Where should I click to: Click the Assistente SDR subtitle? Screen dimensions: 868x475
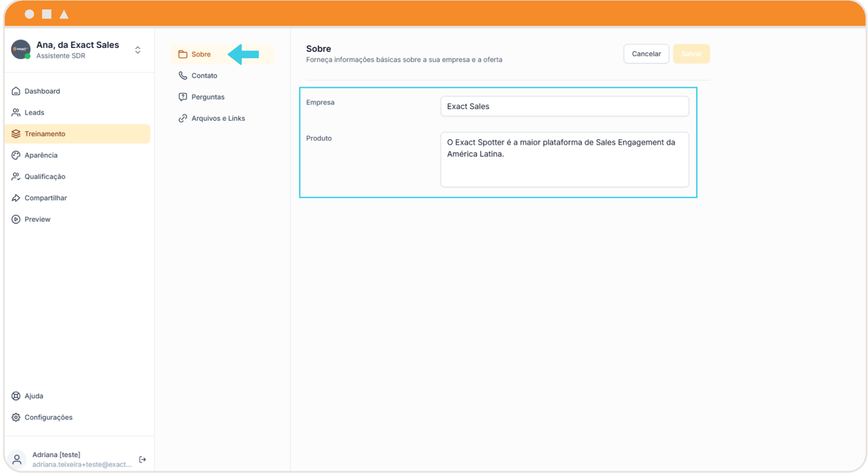pyautogui.click(x=61, y=56)
